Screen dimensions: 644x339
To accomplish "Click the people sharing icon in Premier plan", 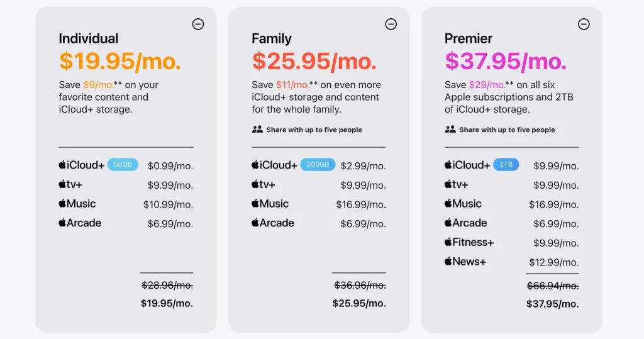I will (450, 130).
